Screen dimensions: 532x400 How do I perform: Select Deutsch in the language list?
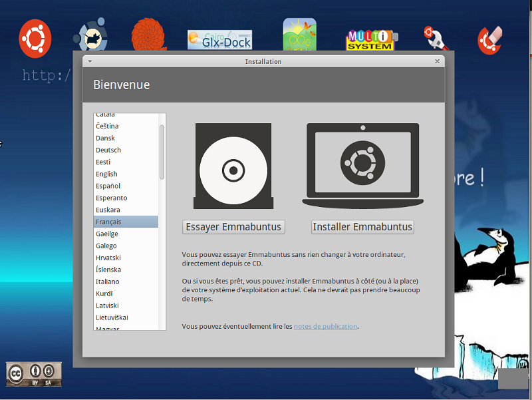108,150
